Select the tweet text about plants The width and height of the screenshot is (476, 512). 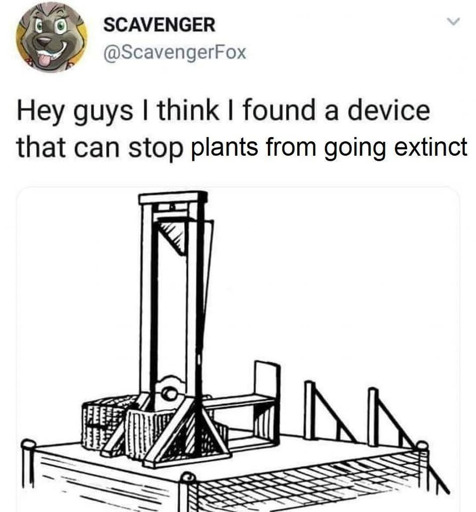click(242, 129)
